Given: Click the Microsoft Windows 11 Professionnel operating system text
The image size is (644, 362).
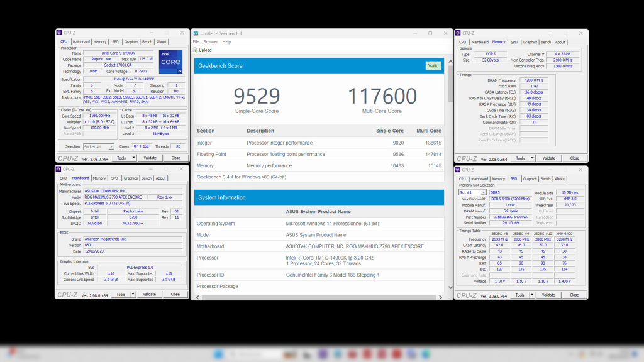Looking at the screenshot, I should pyautogui.click(x=332, y=224).
